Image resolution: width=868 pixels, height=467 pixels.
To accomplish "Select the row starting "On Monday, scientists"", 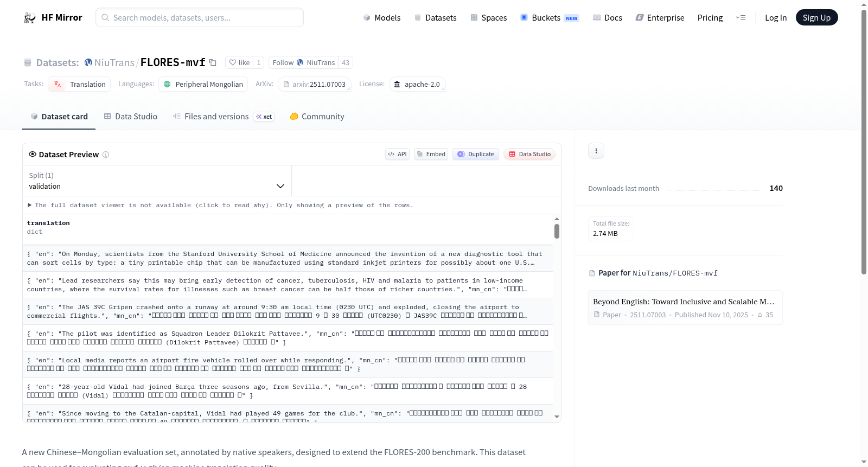I will pyautogui.click(x=288, y=259).
